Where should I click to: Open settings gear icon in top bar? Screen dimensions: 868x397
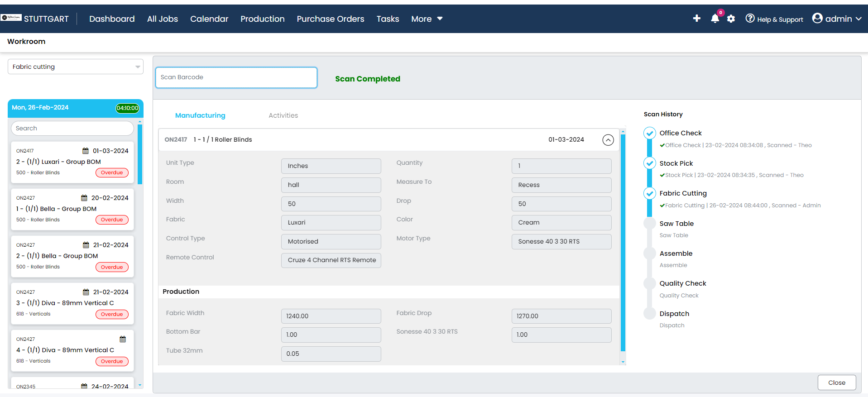click(731, 19)
